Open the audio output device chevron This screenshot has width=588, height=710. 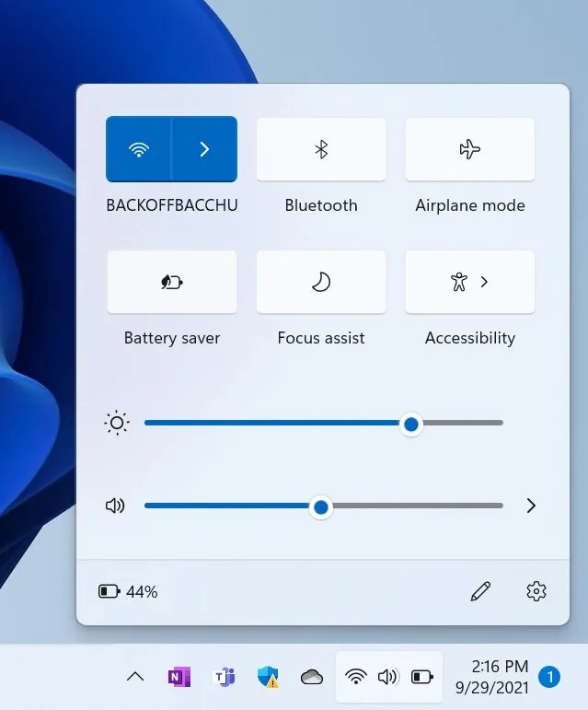[x=531, y=506]
